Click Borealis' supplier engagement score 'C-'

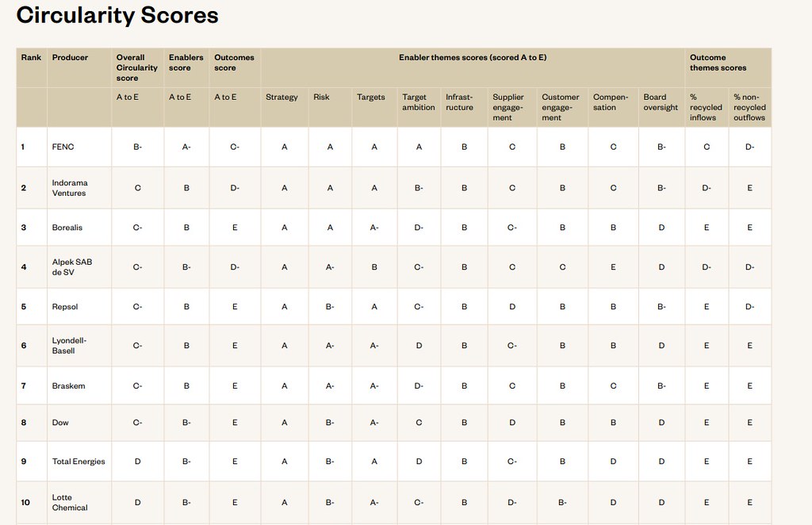[x=512, y=228]
